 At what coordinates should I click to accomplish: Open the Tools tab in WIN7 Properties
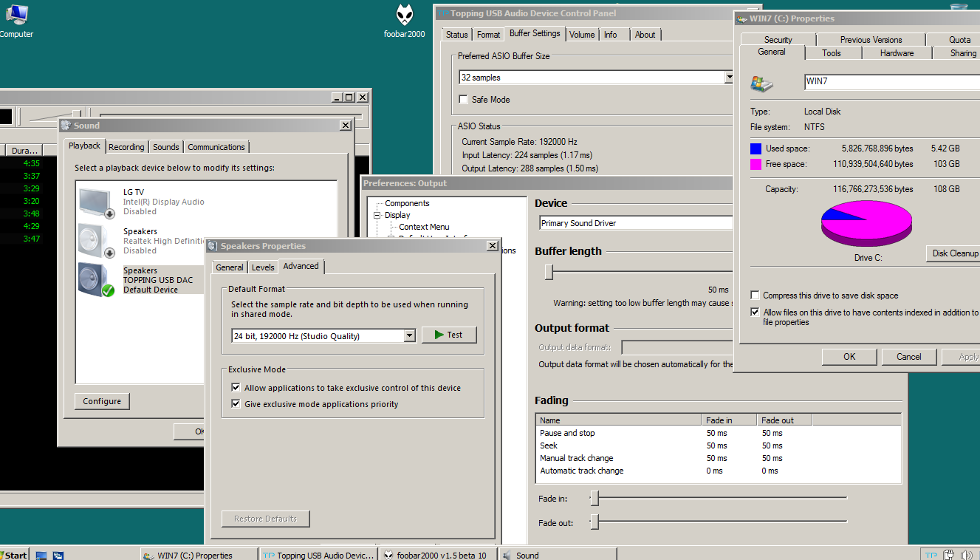[832, 53]
